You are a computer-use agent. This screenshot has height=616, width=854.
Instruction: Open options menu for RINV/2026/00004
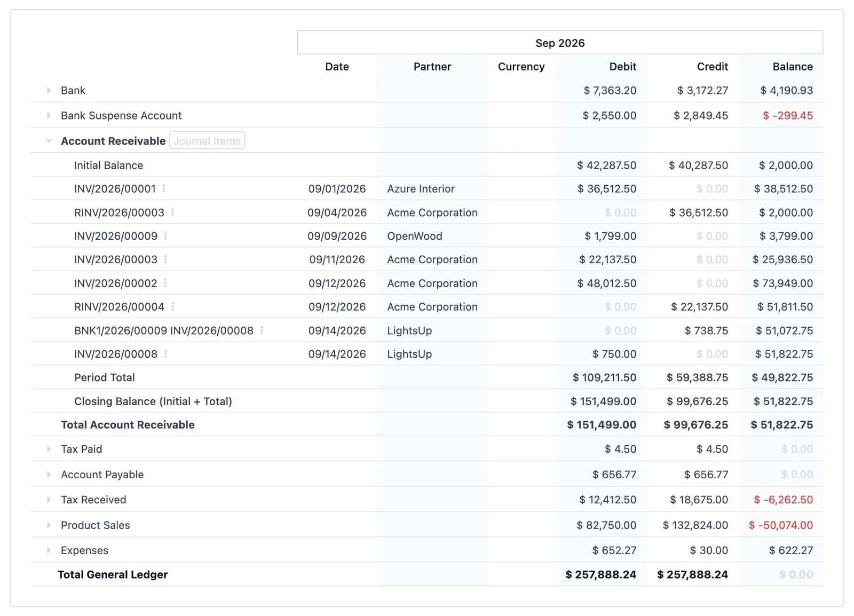click(172, 307)
